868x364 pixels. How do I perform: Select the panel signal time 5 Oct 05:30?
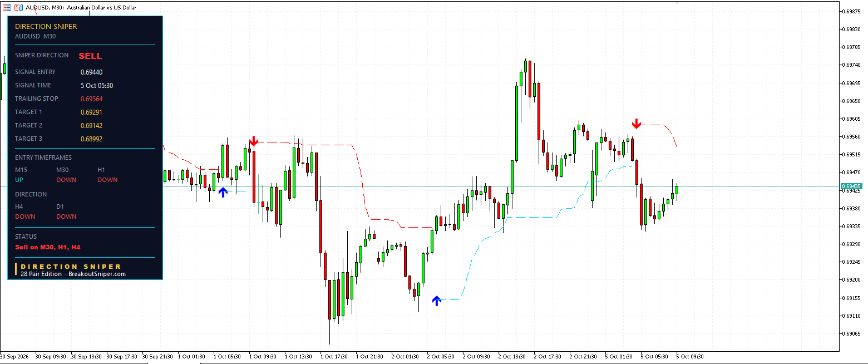pyautogui.click(x=97, y=85)
